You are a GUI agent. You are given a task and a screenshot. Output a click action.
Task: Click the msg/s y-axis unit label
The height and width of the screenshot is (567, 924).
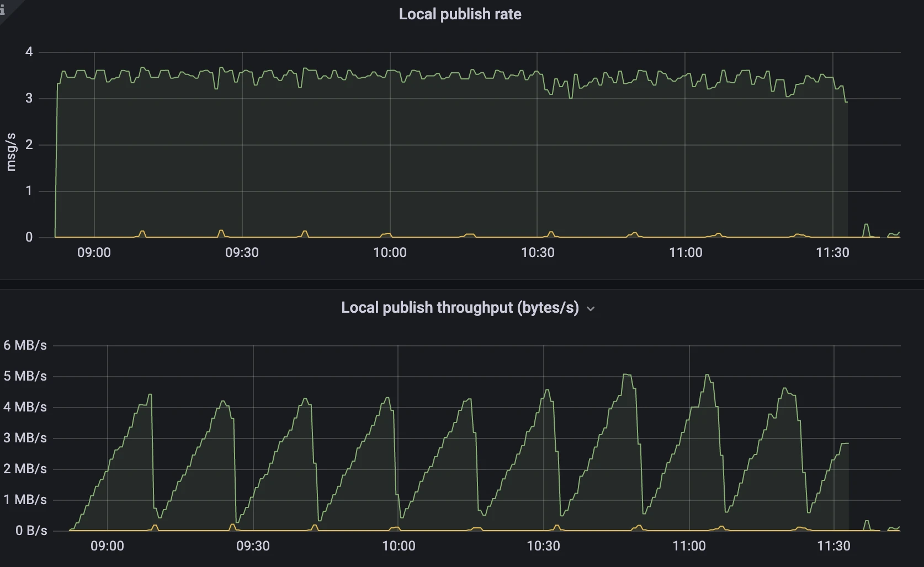pyautogui.click(x=11, y=152)
